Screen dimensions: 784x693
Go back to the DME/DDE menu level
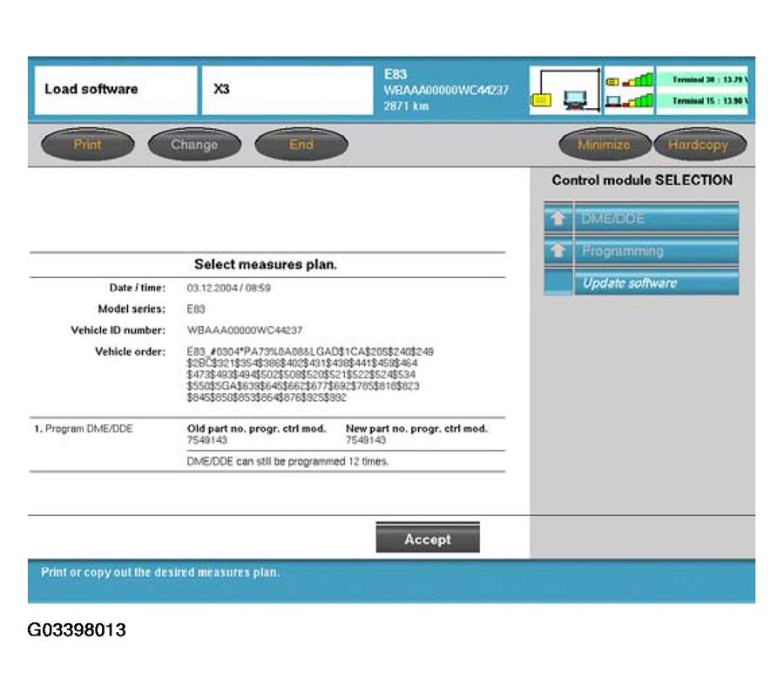655,219
